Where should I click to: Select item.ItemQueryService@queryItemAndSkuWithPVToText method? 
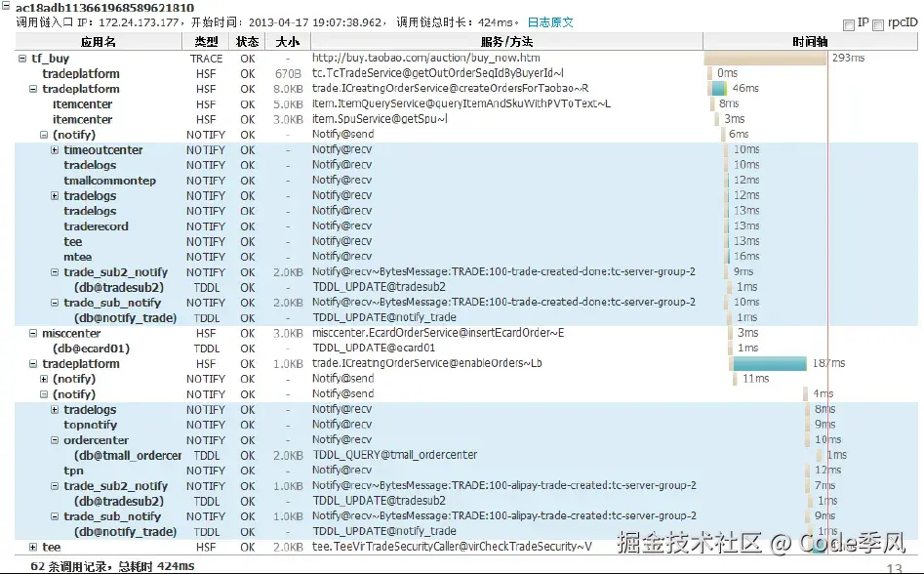point(462,103)
